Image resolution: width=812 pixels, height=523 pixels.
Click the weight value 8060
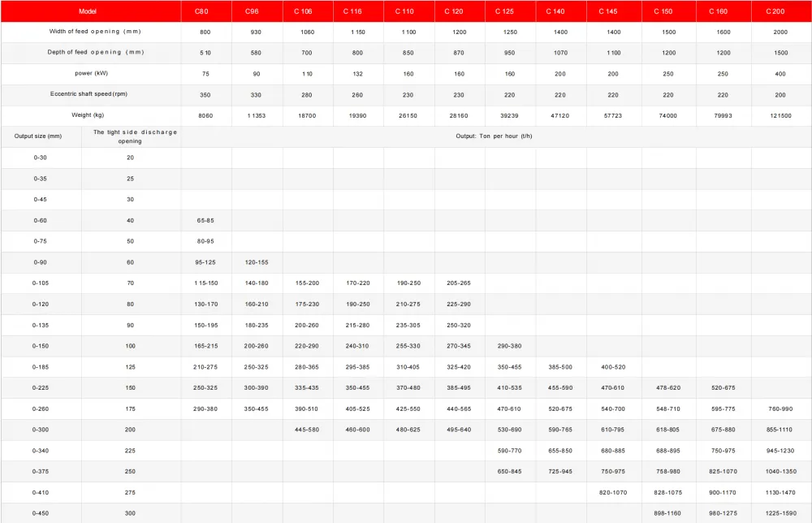pos(205,116)
